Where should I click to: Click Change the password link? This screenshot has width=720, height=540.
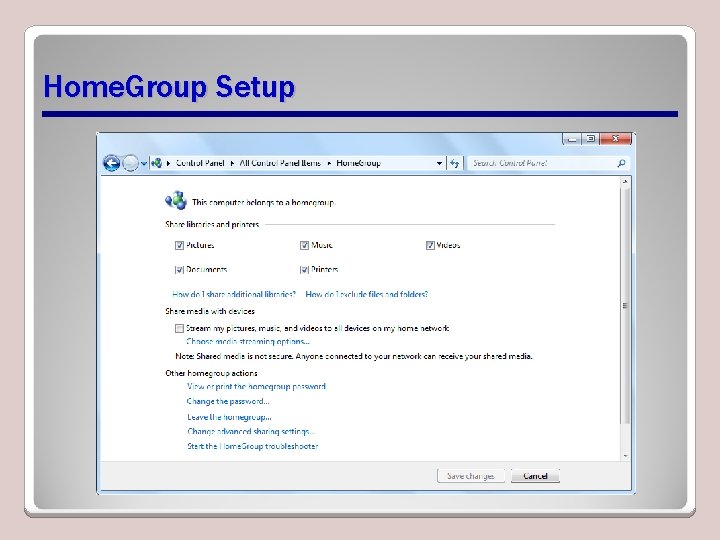(228, 401)
